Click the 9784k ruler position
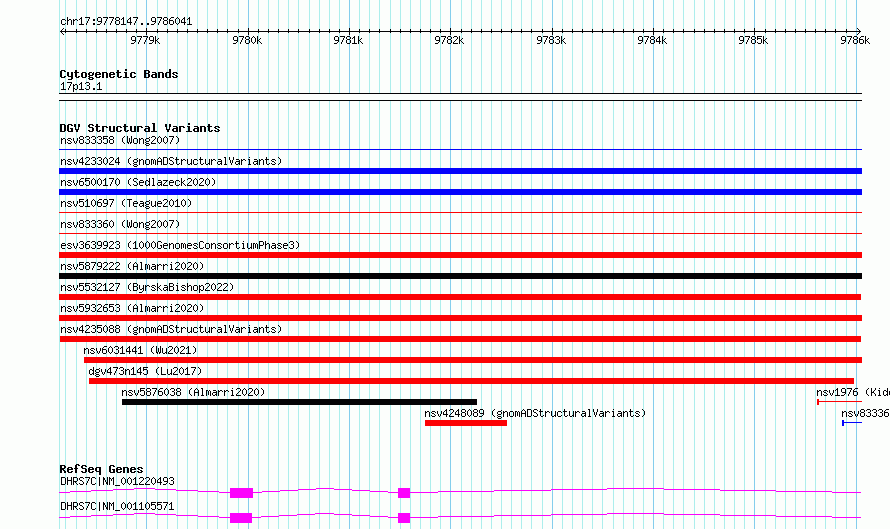 coord(652,40)
